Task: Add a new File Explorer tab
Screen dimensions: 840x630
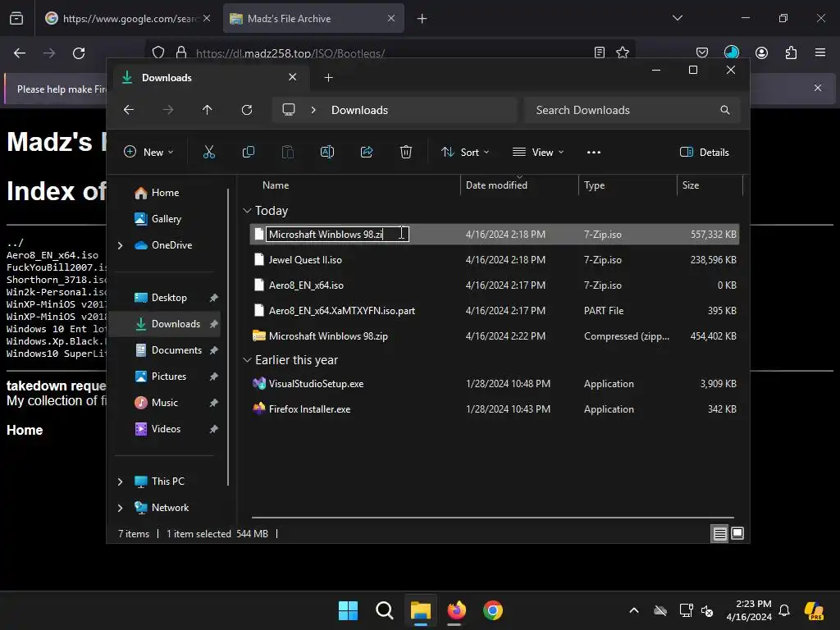Action: pyautogui.click(x=328, y=78)
